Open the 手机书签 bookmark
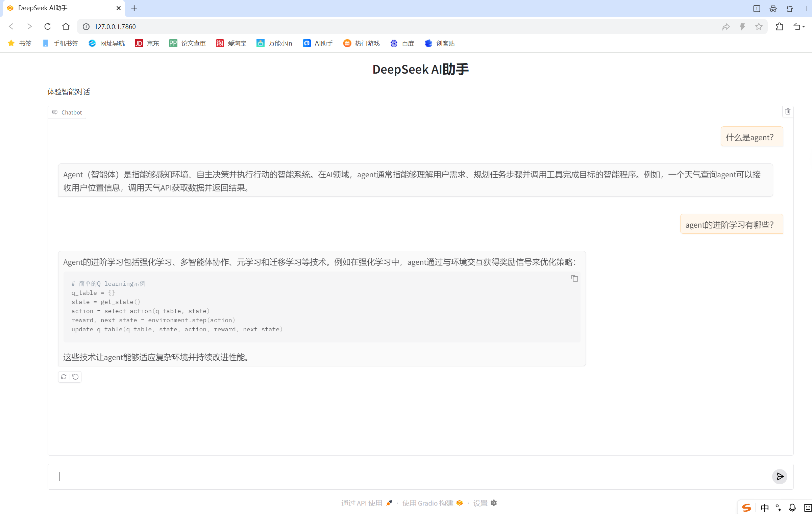812x514 pixels. coord(60,44)
